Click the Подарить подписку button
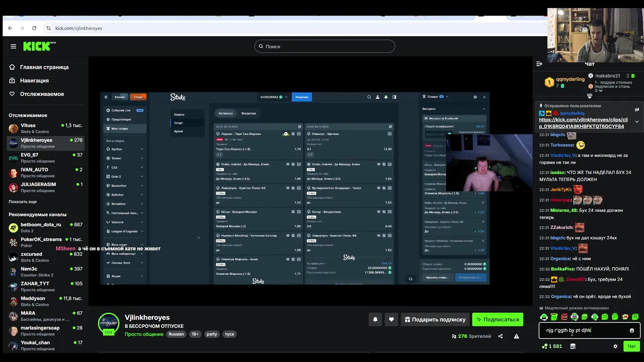This screenshot has height=362, width=644. pyautogui.click(x=435, y=319)
